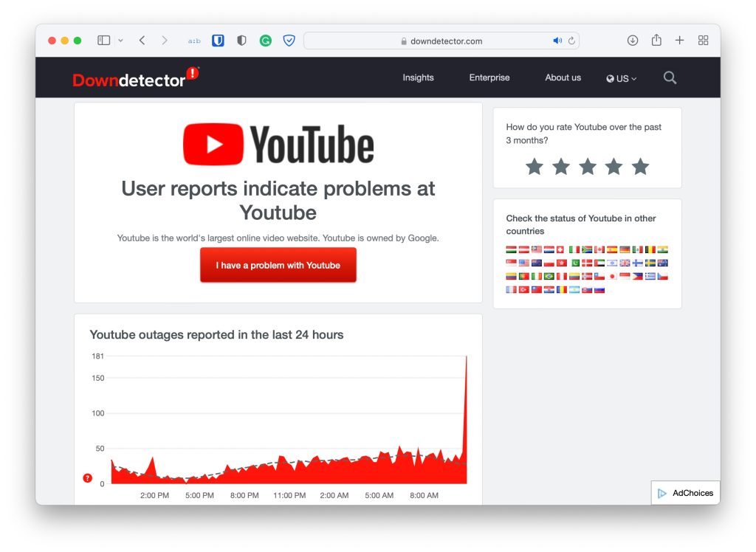This screenshot has width=756, height=552.
Task: Select the Argentina flag
Action: [x=574, y=290]
